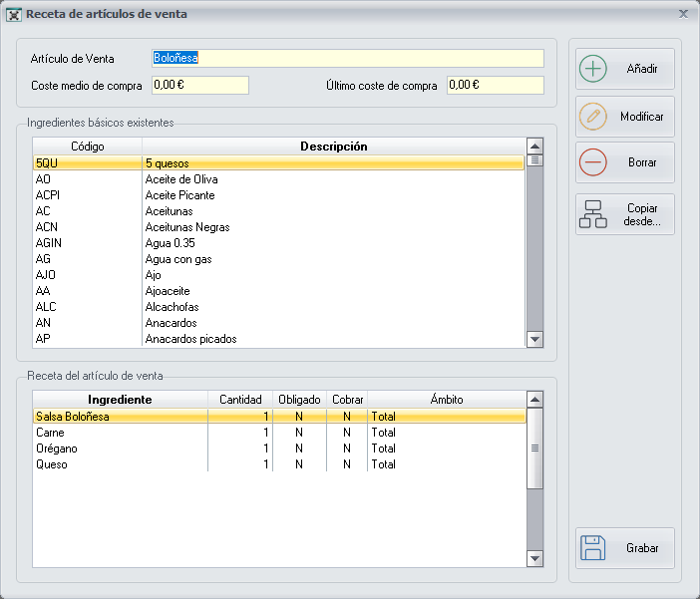Click the pencil Modificar icon
This screenshot has width=700, height=599.
[x=593, y=117]
